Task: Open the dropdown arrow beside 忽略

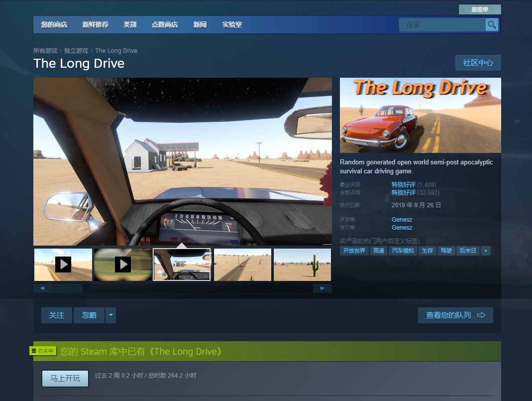Action: point(110,315)
